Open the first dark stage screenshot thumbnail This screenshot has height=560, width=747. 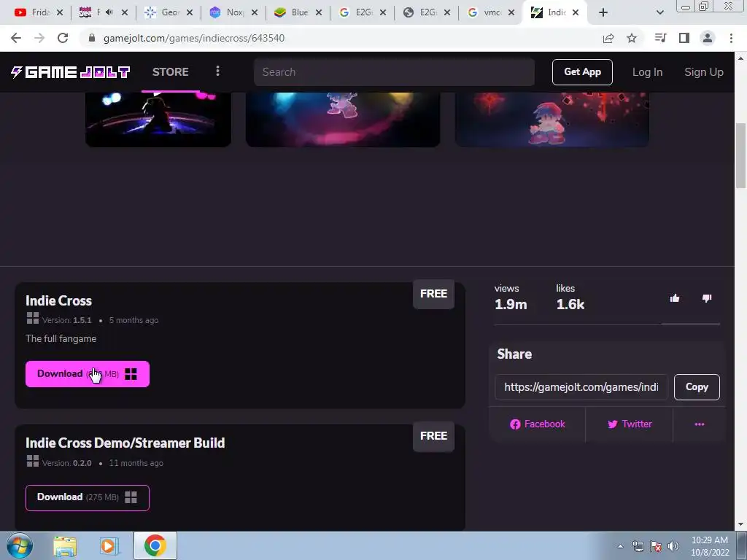(x=158, y=120)
